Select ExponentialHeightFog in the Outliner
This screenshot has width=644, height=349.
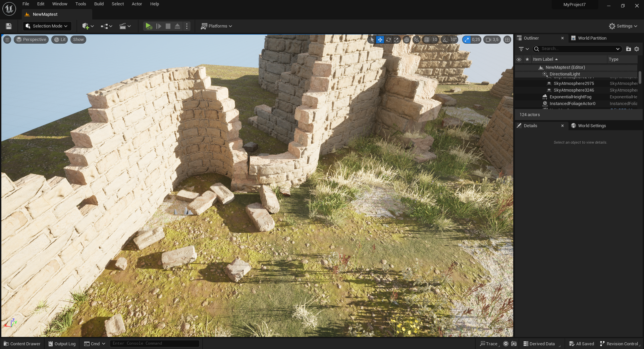tap(576, 97)
